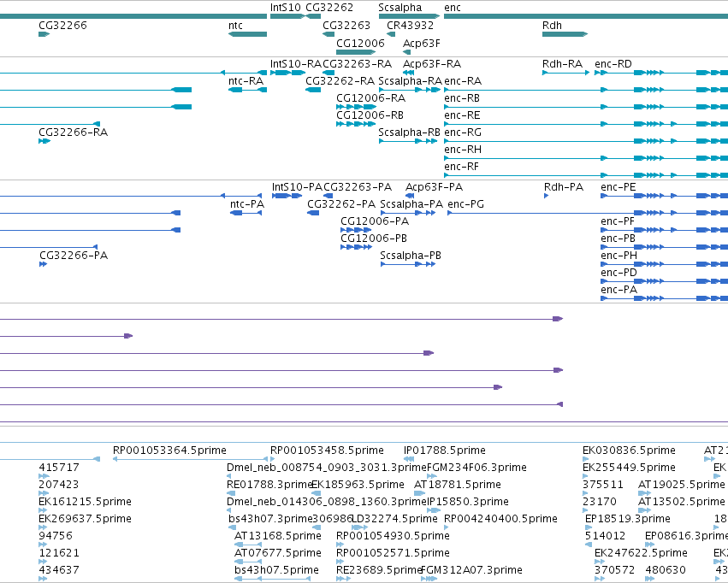The width and height of the screenshot is (728, 583).
Task: Click the enc-RD transcript label
Action: pos(613,64)
